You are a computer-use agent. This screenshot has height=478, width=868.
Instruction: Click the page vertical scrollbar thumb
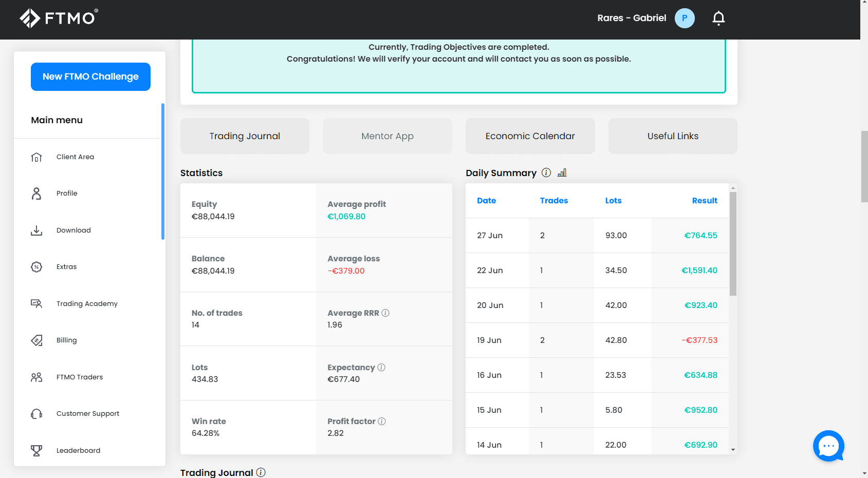pyautogui.click(x=864, y=166)
